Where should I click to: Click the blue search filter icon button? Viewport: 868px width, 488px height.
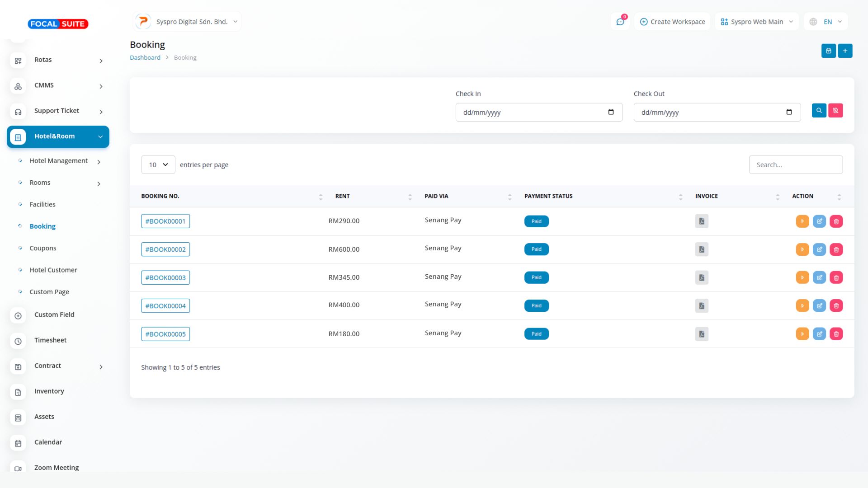tap(819, 111)
